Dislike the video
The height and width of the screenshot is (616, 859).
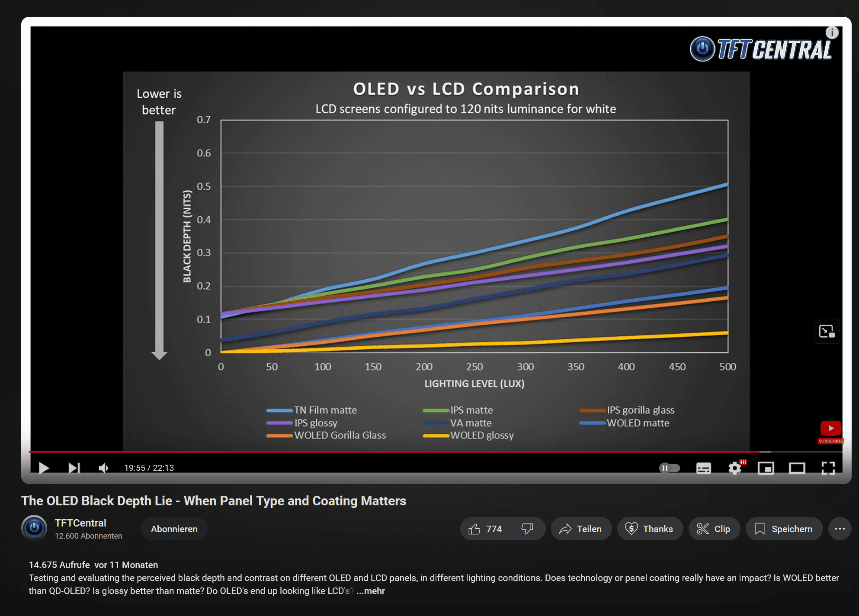pos(528,529)
